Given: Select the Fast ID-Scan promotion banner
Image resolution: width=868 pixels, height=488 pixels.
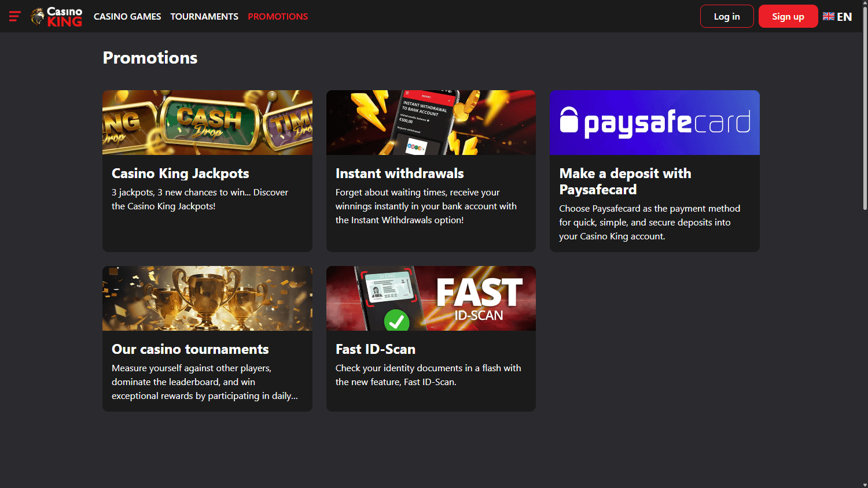Looking at the screenshot, I should (431, 298).
